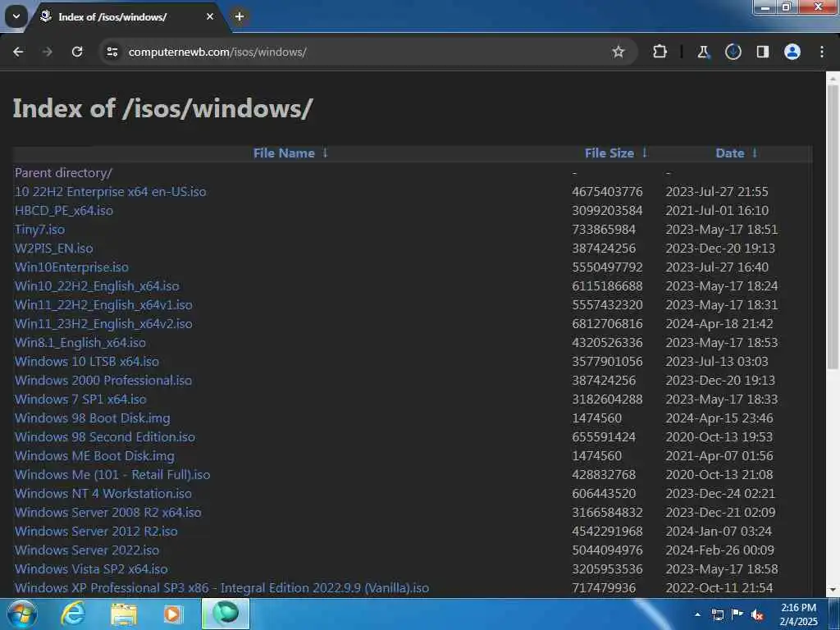This screenshot has width=840, height=630.
Task: Download HBCD_PE_x64.iso
Action: pos(64,211)
